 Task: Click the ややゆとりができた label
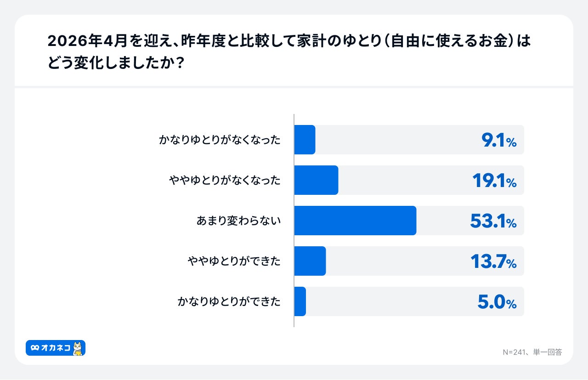[234, 261]
